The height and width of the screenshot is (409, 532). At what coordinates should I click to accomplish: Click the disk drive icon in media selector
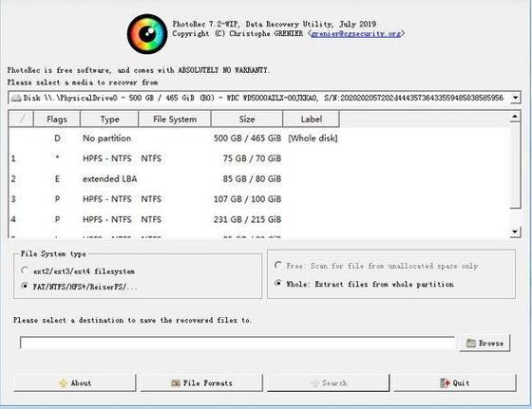[16, 98]
